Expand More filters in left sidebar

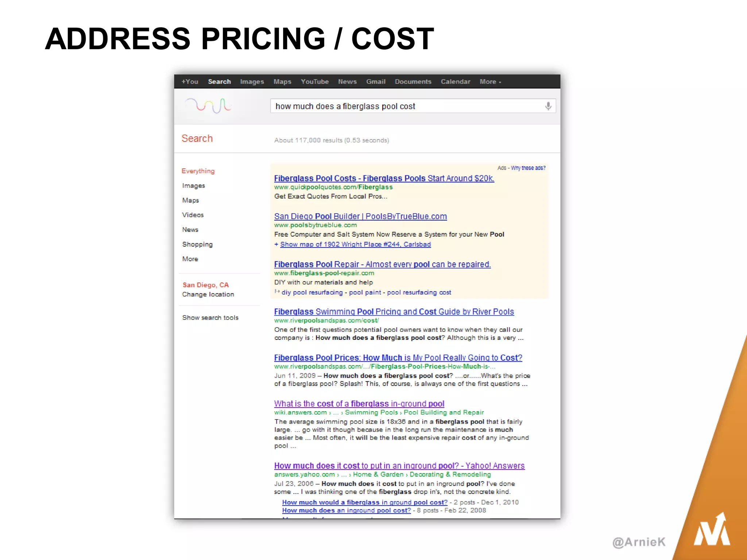pos(190,259)
